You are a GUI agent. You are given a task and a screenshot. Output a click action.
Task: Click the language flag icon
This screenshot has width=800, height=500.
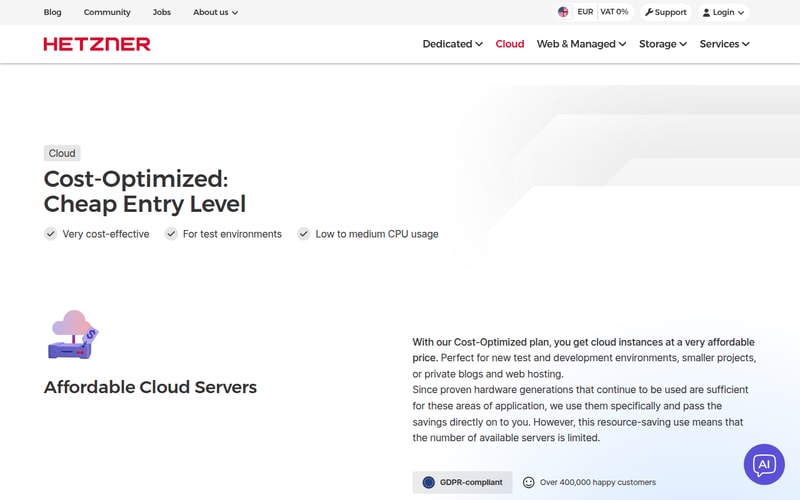(x=563, y=12)
